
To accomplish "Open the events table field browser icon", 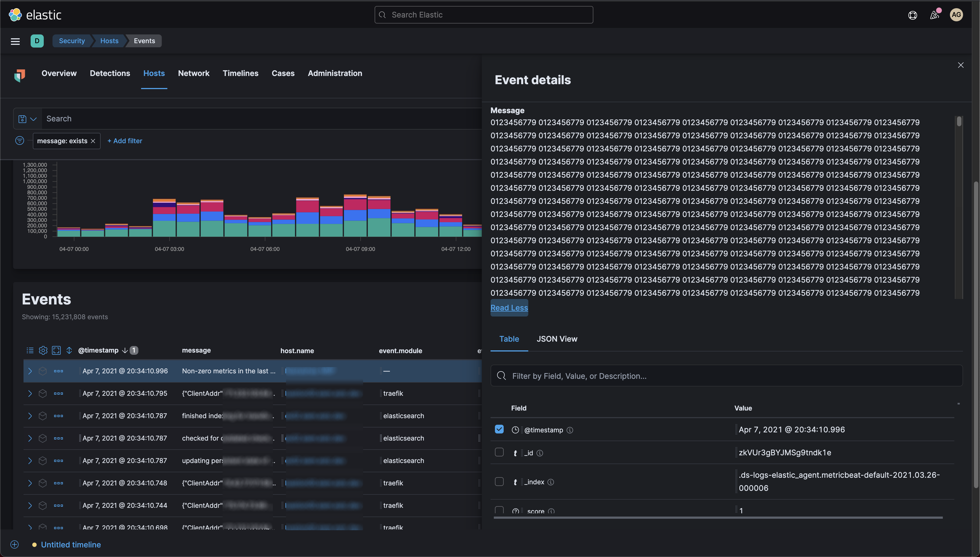I will click(x=30, y=350).
